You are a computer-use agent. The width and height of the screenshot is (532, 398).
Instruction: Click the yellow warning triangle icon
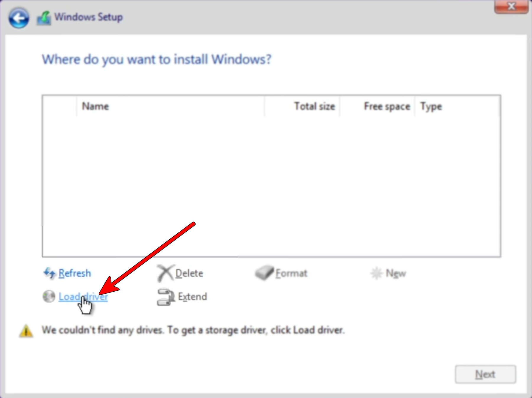(26, 330)
